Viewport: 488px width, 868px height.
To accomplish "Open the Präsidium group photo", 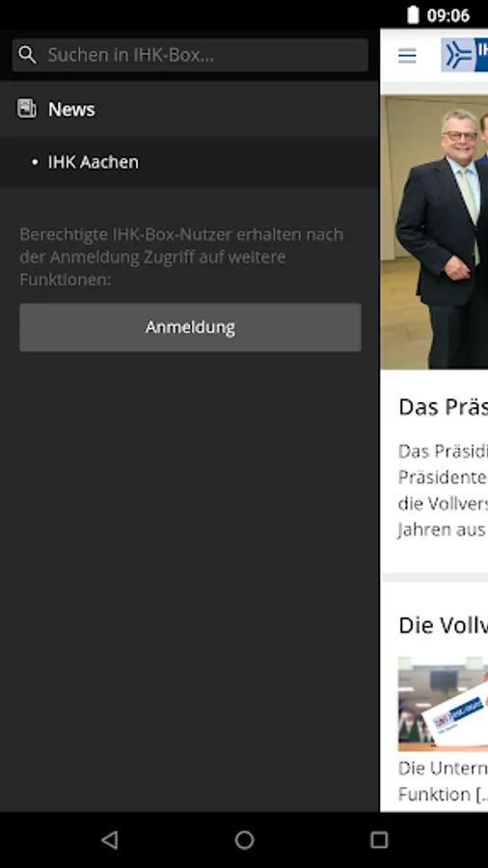I will pyautogui.click(x=434, y=231).
